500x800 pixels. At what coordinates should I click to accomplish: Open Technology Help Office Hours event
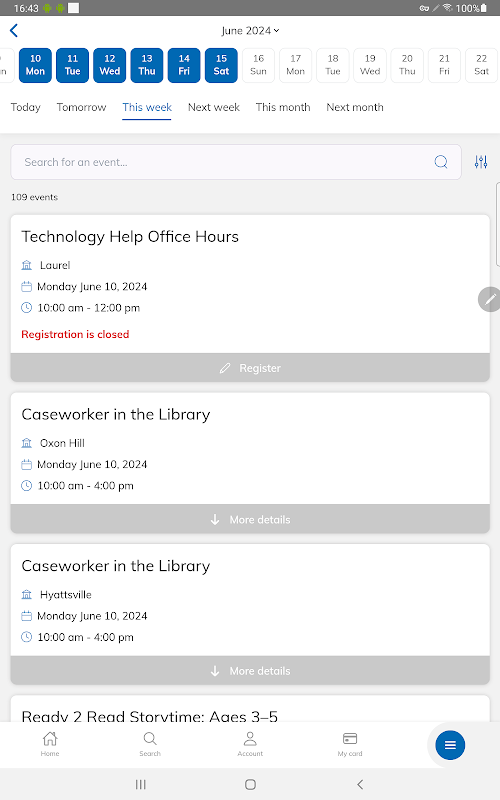tap(130, 237)
